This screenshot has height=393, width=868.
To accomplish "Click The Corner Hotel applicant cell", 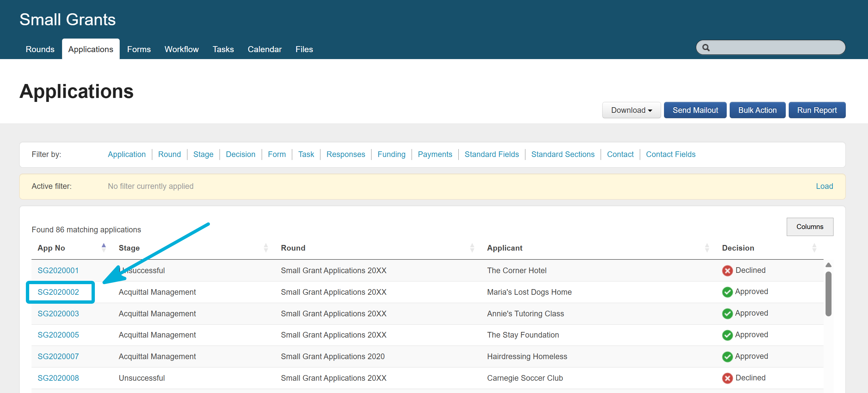I will (516, 271).
